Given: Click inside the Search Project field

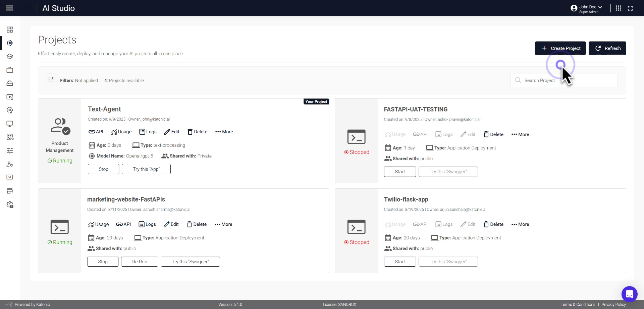Looking at the screenshot, I should [563, 80].
